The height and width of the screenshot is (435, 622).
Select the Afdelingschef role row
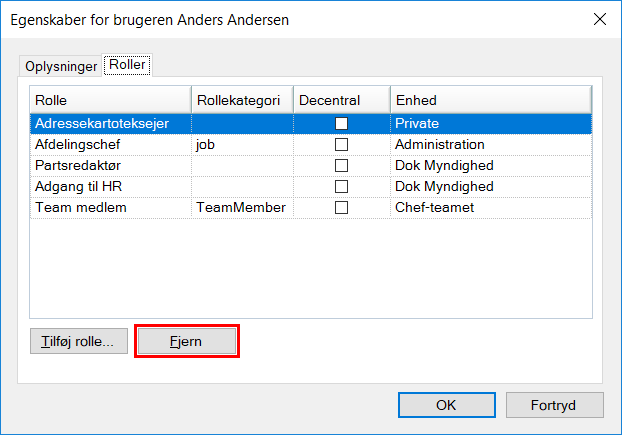[78, 144]
